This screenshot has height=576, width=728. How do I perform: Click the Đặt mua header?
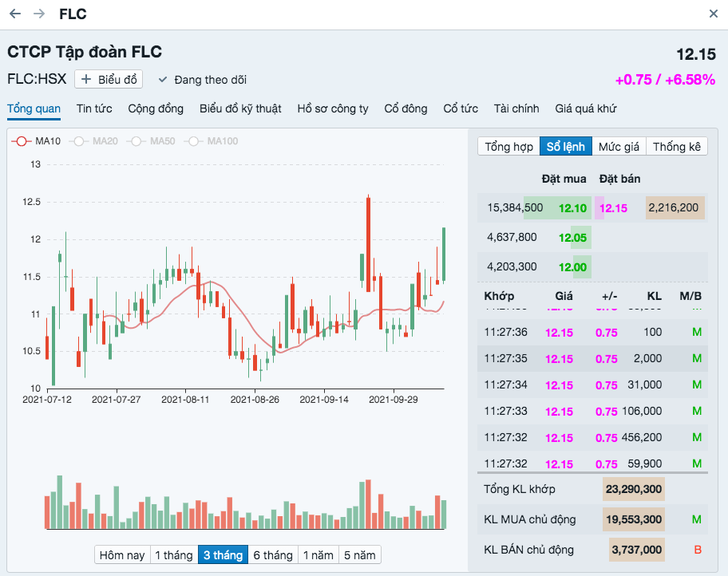(x=564, y=179)
